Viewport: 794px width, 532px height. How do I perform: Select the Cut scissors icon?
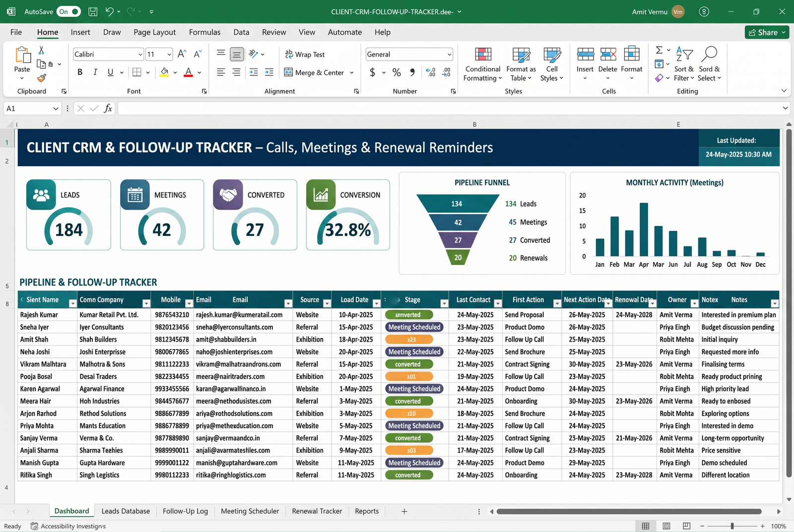[41, 50]
